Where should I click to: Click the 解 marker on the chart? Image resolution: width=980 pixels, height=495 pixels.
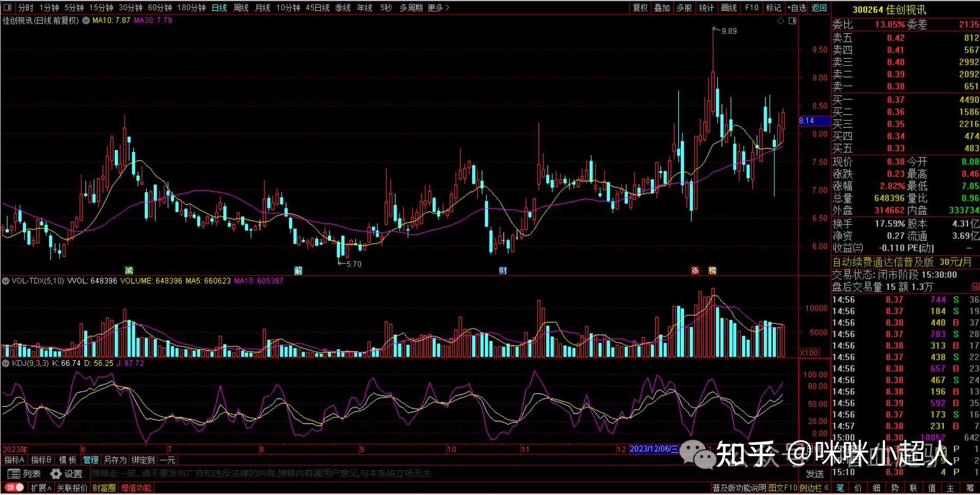point(298,270)
